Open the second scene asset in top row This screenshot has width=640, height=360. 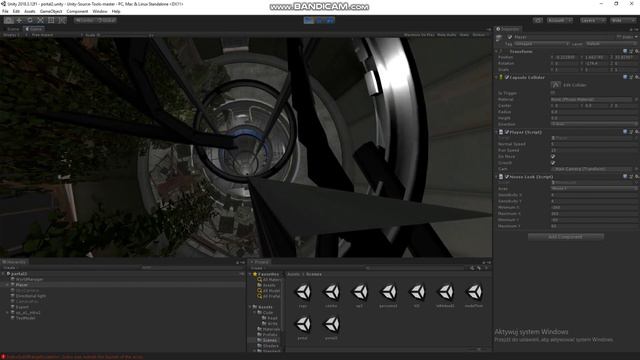tap(331, 292)
